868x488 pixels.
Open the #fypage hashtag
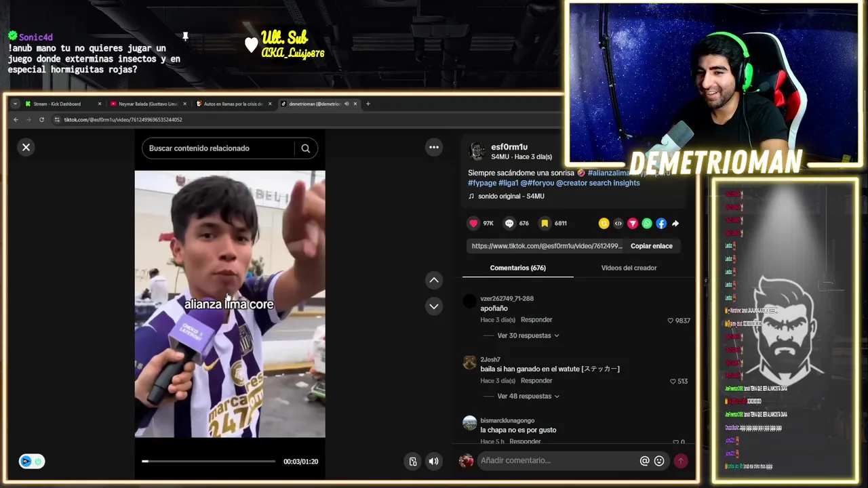click(x=481, y=183)
